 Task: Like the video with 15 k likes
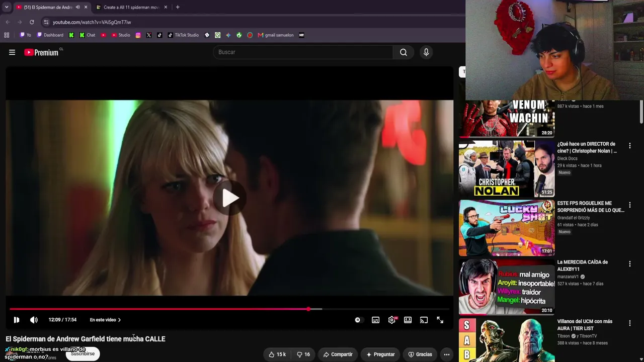tap(277, 354)
